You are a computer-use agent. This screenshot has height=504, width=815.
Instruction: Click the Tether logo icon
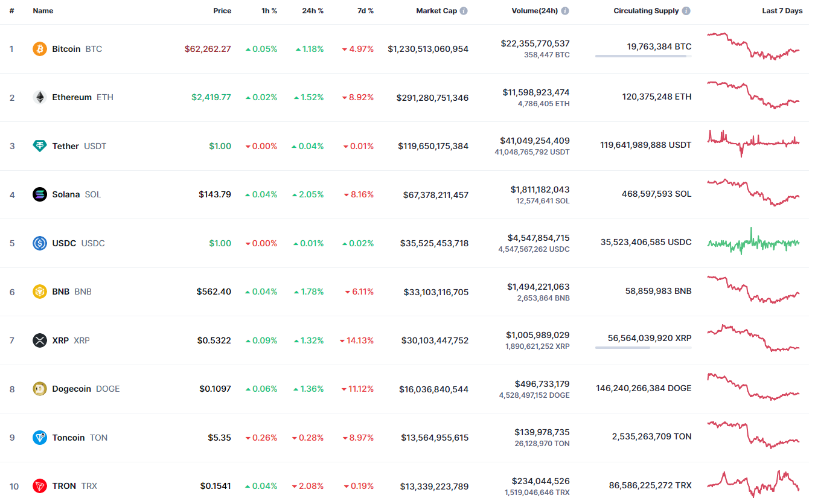[x=40, y=146]
